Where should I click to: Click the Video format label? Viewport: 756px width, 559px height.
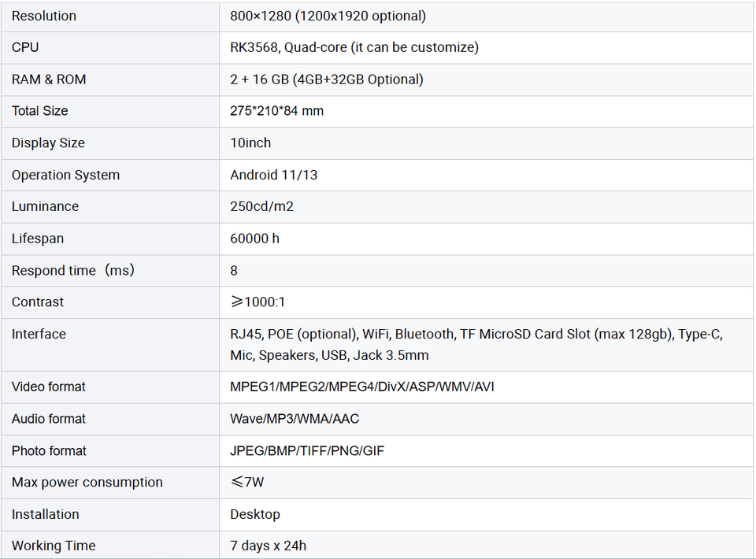49,387
